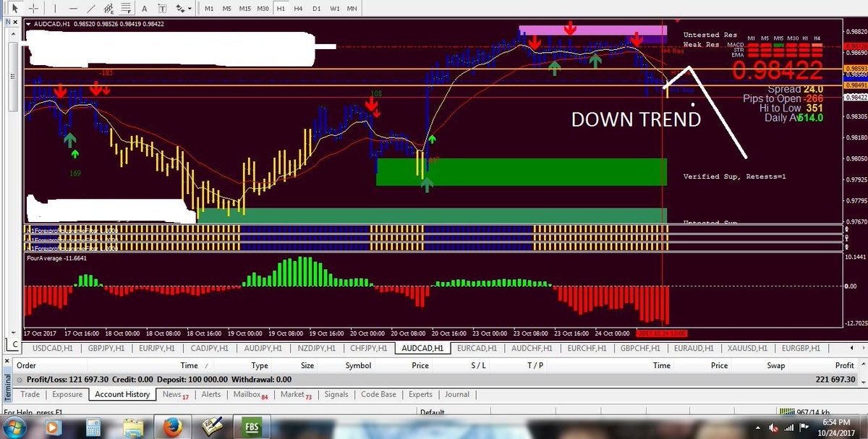Open the News terminal tab
The height and width of the screenshot is (439, 868).
tap(175, 394)
